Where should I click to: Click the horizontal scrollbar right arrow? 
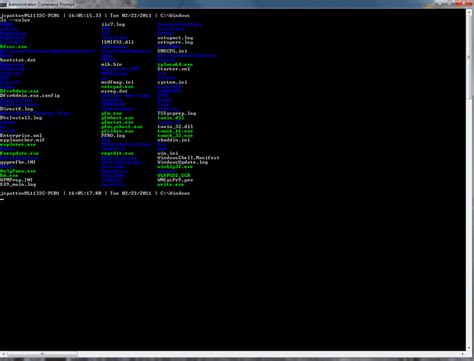(462, 354)
